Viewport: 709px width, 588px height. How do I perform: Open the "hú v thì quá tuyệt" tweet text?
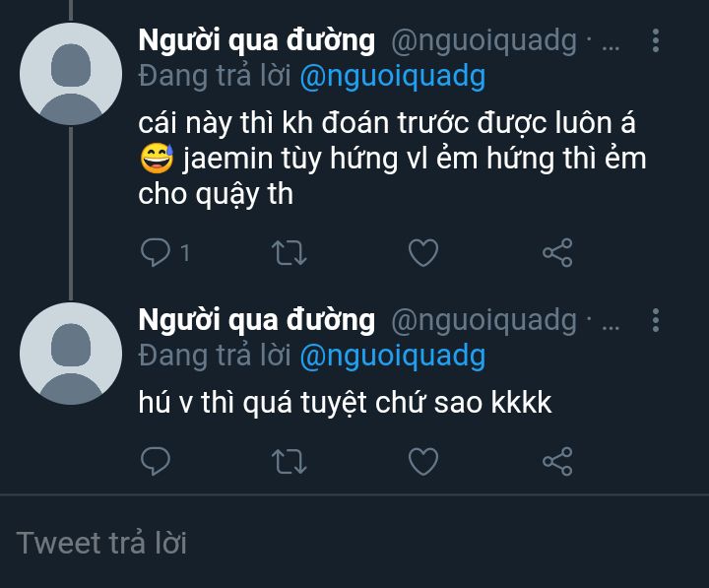coord(345,404)
